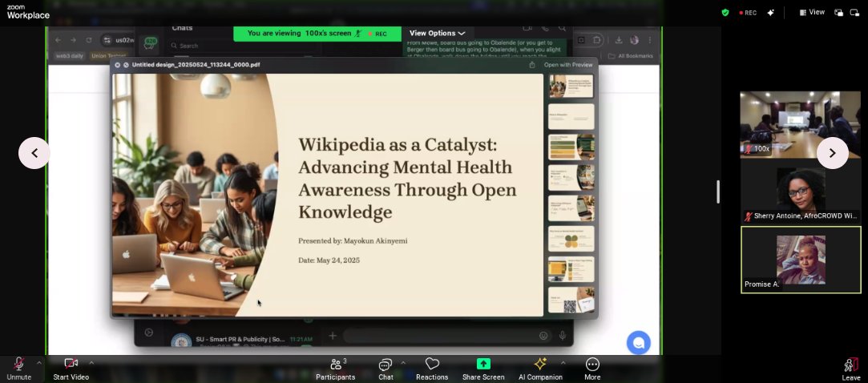Click the green encryption shield icon
The width and height of the screenshot is (868, 383).
(x=725, y=12)
